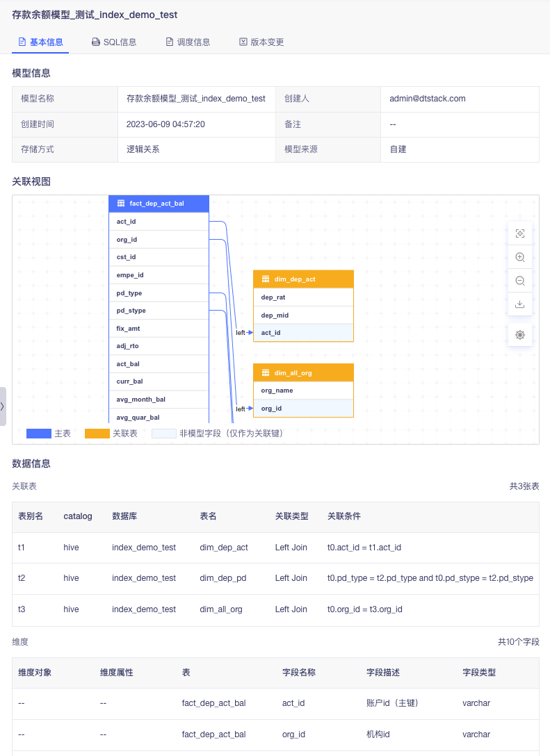The height and width of the screenshot is (756, 550).
Task: Select the dim_dep_act table header
Action: [x=303, y=279]
